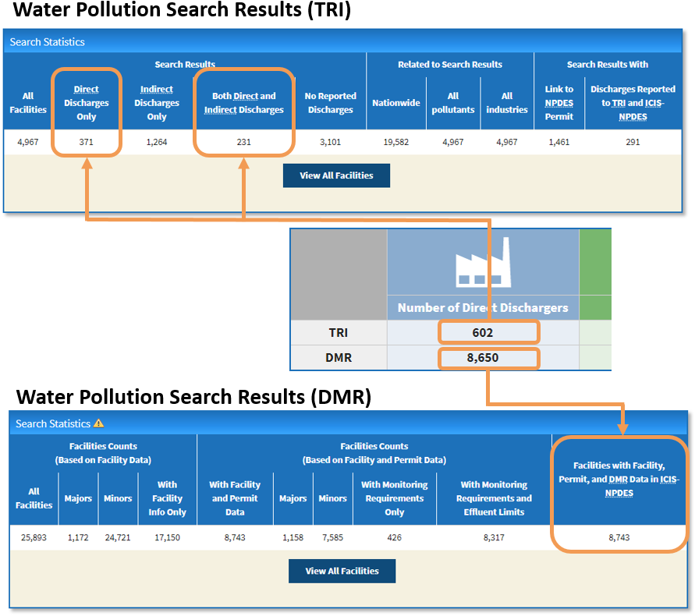Click View All Facilities in the top table
The width and height of the screenshot is (695, 616).
click(x=336, y=175)
